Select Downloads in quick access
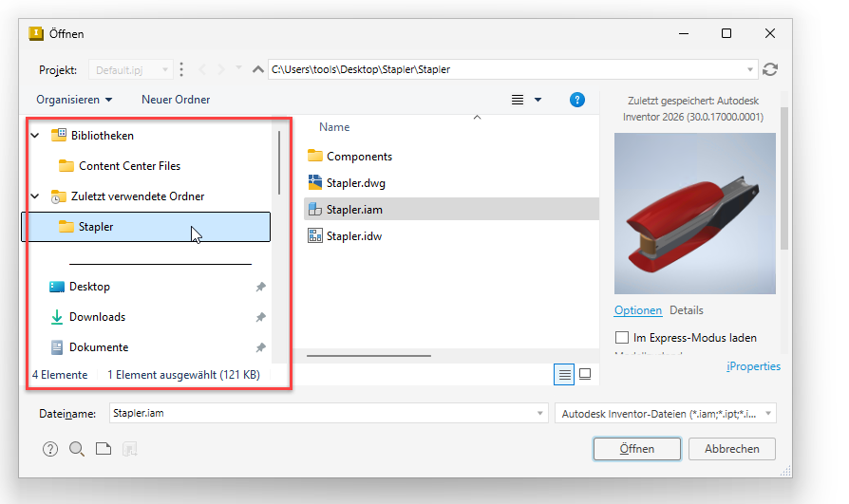 coord(97,317)
